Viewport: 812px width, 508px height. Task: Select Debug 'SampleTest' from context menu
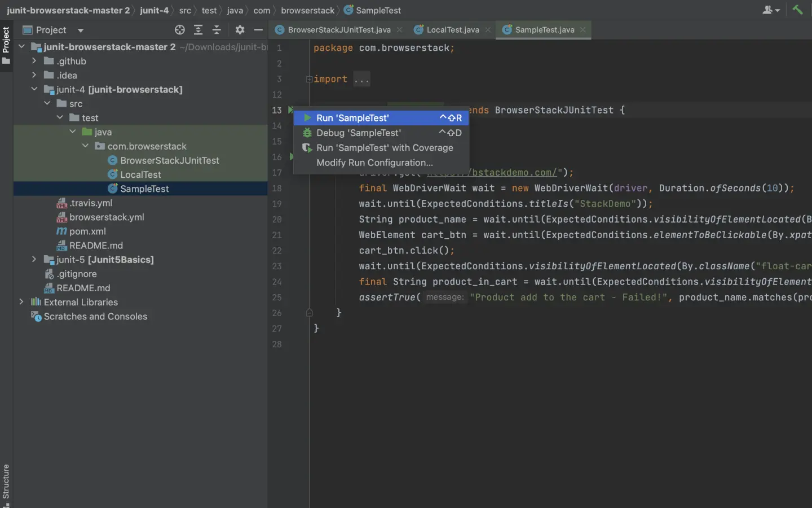(x=359, y=133)
